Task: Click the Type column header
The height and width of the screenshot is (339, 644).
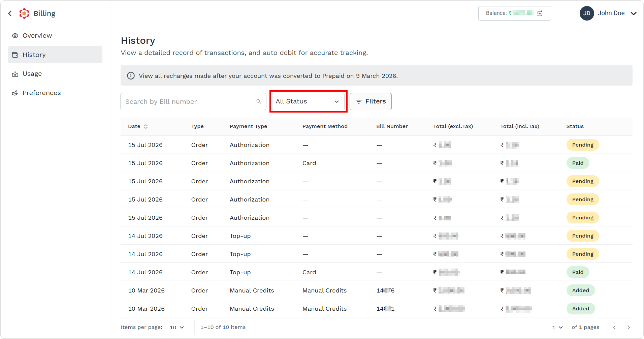Action: (x=197, y=126)
